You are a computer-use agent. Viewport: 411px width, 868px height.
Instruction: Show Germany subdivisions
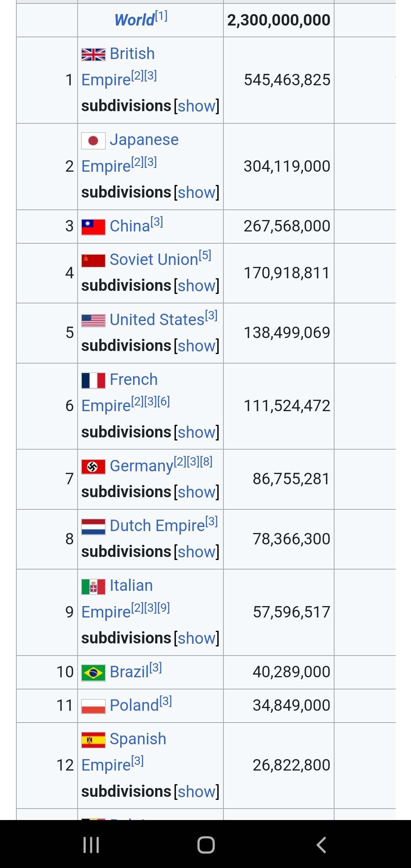(196, 492)
